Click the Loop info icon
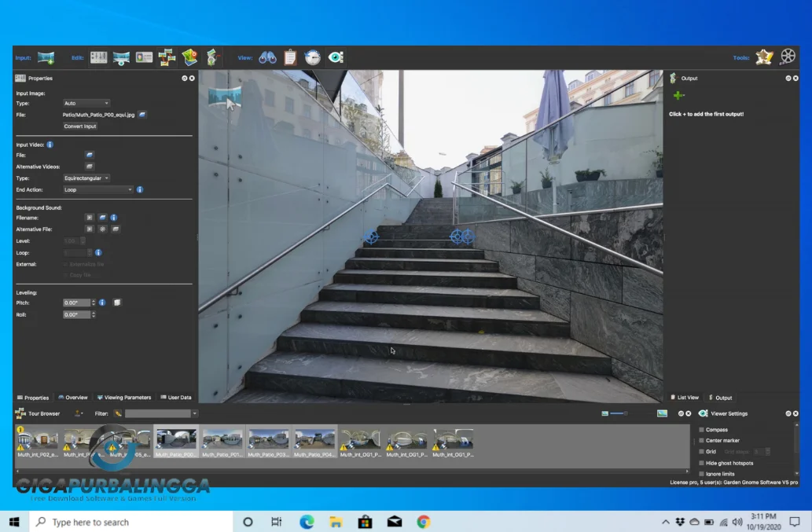Viewport: 812px width, 532px height. 98,252
